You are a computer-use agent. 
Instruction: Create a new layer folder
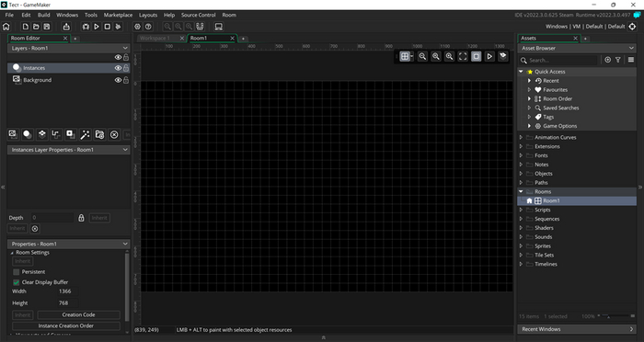point(99,134)
